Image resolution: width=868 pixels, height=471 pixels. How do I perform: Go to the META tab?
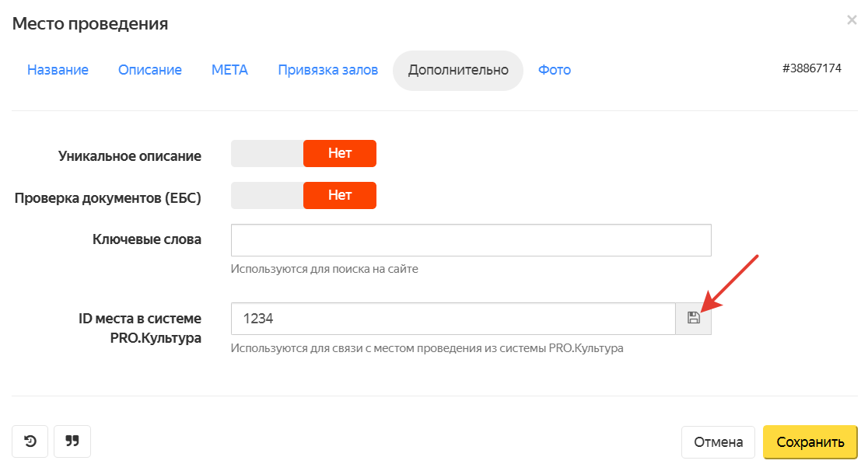click(x=229, y=70)
